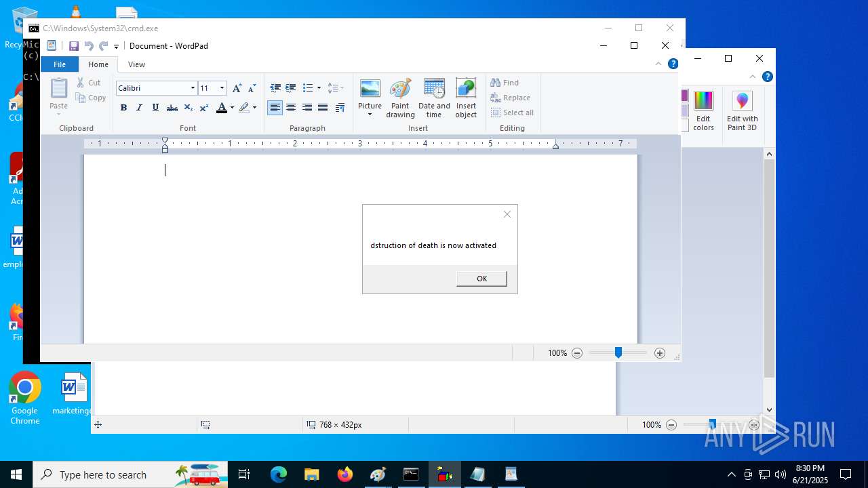Image resolution: width=868 pixels, height=488 pixels.
Task: Open the line spacing dropdown
Action: pyautogui.click(x=336, y=88)
